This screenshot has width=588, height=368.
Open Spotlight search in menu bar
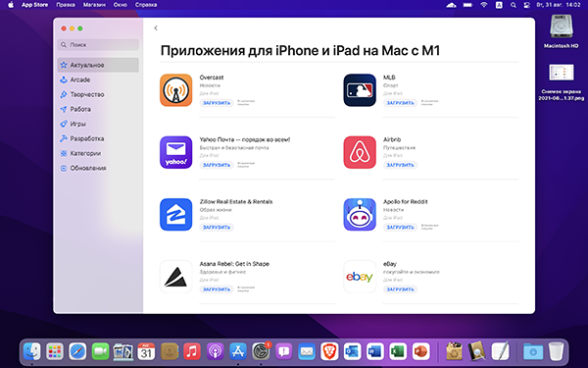click(513, 5)
